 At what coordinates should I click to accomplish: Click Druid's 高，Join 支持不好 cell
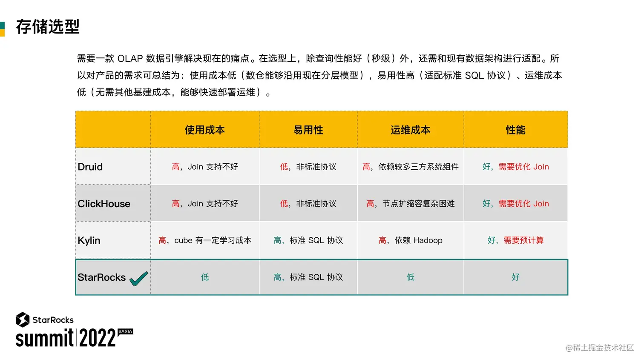click(205, 167)
